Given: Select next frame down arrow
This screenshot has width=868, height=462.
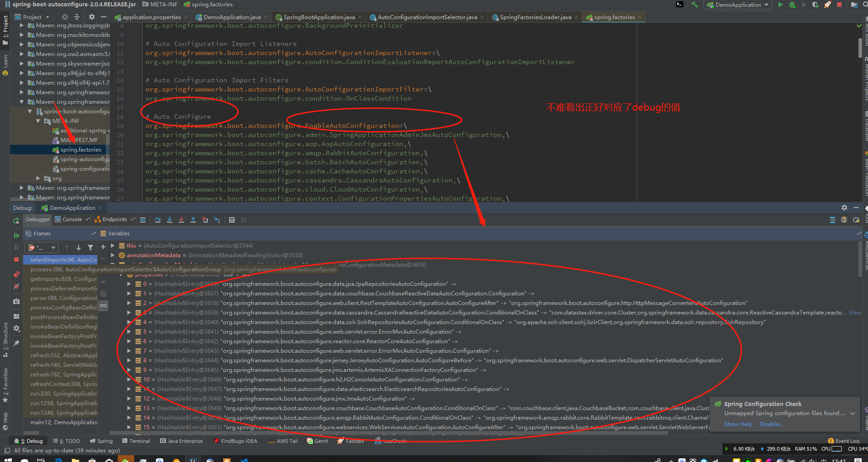Looking at the screenshot, I should click(x=79, y=248).
